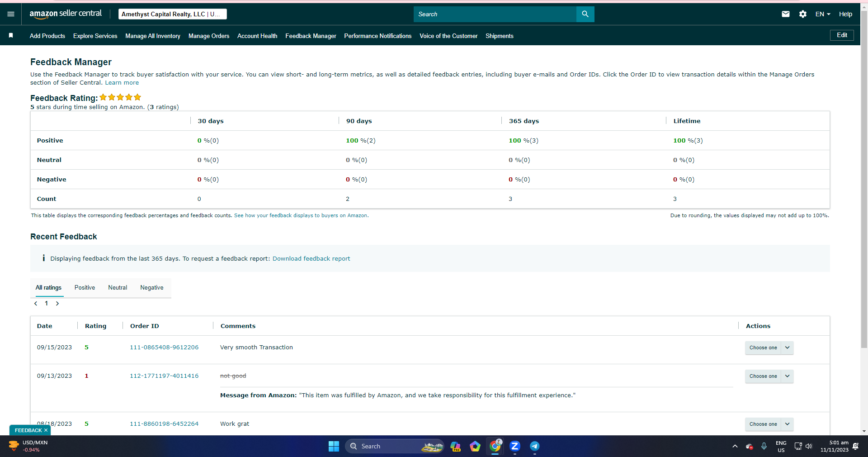Open Manage All Inventory
Image resolution: width=868 pixels, height=457 pixels.
point(153,36)
